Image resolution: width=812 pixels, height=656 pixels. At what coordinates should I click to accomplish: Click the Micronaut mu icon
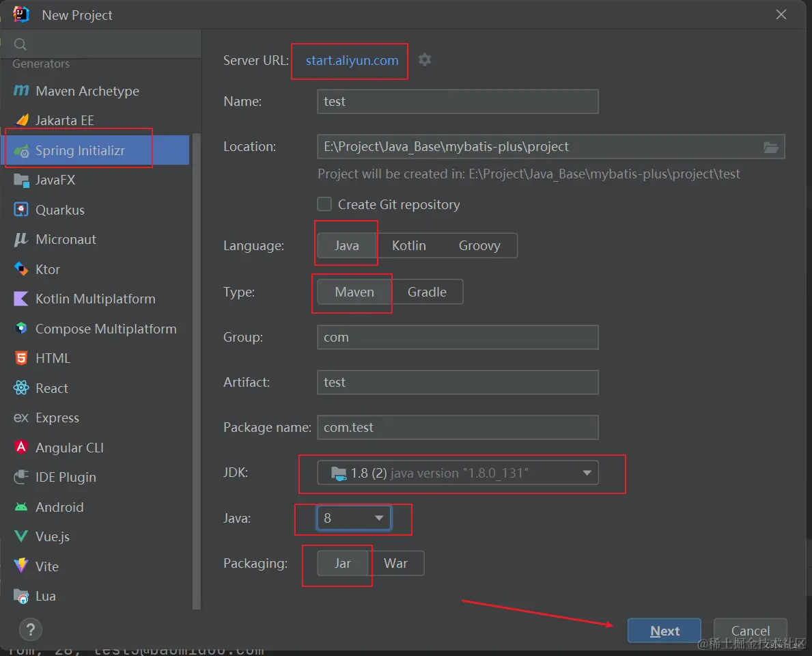point(21,239)
